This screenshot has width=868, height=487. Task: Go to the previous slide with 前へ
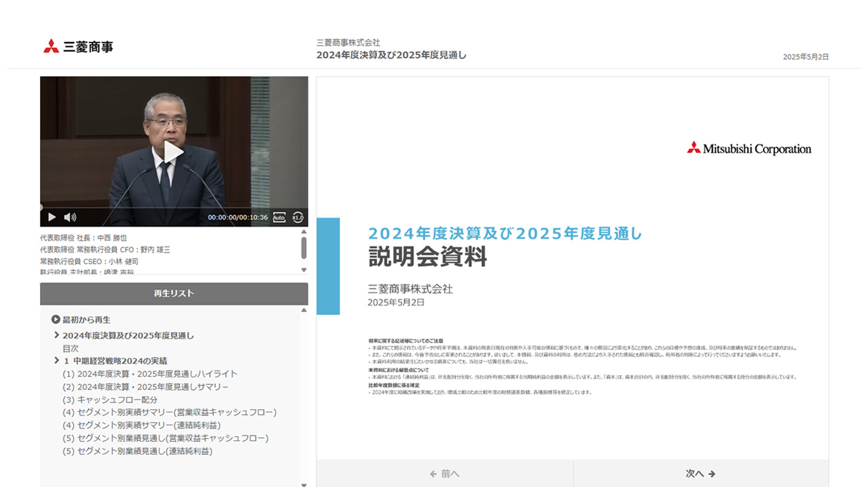[x=444, y=474]
